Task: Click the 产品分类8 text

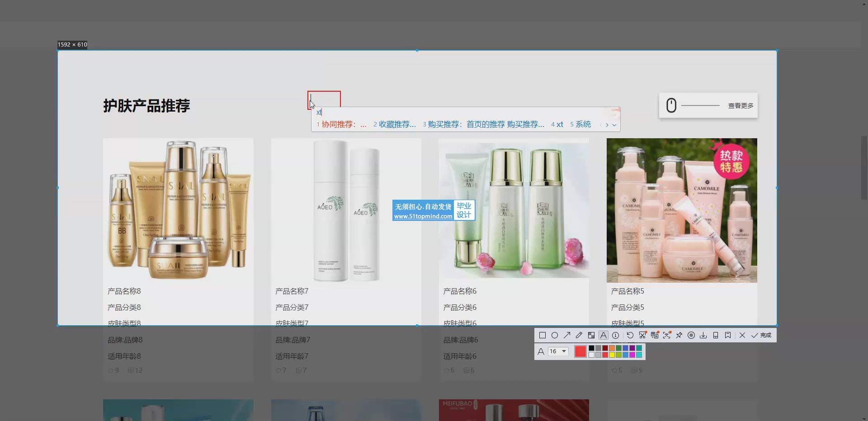Action: (x=124, y=308)
